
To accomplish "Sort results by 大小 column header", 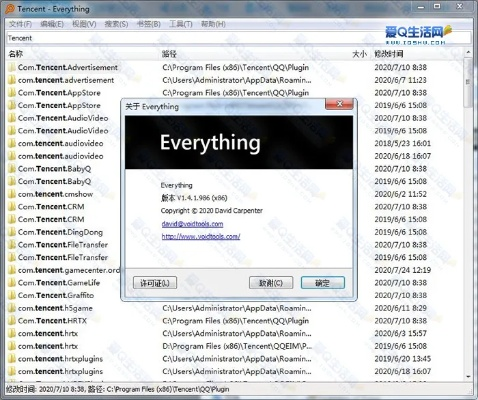I will [x=360, y=54].
